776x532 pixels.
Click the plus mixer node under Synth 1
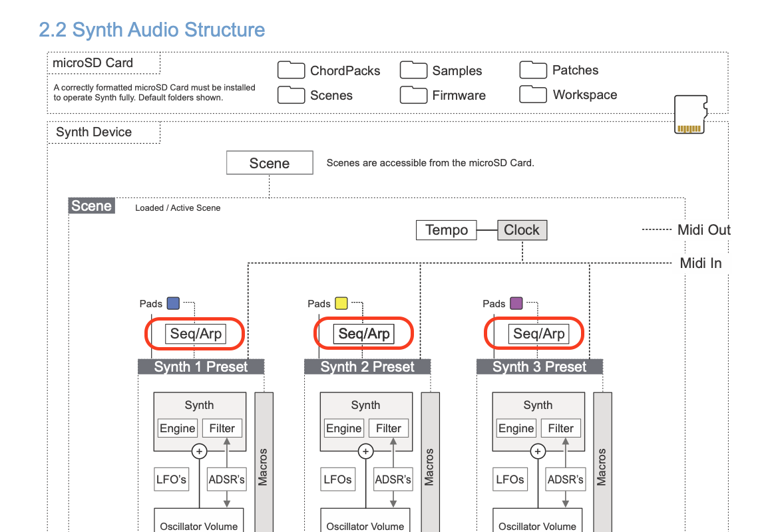point(199,452)
